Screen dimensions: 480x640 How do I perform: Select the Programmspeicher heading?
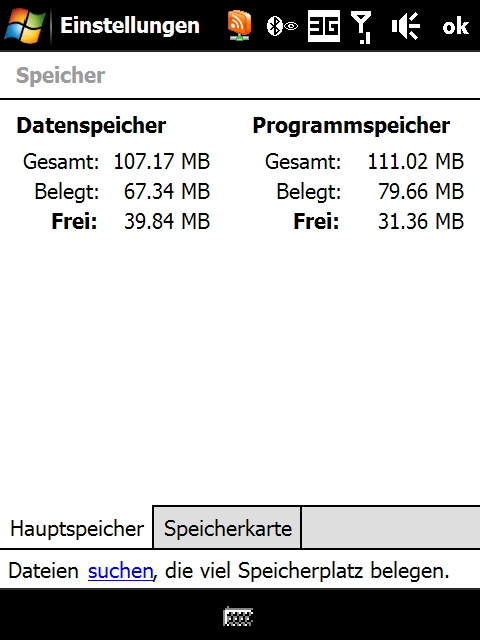(x=351, y=125)
